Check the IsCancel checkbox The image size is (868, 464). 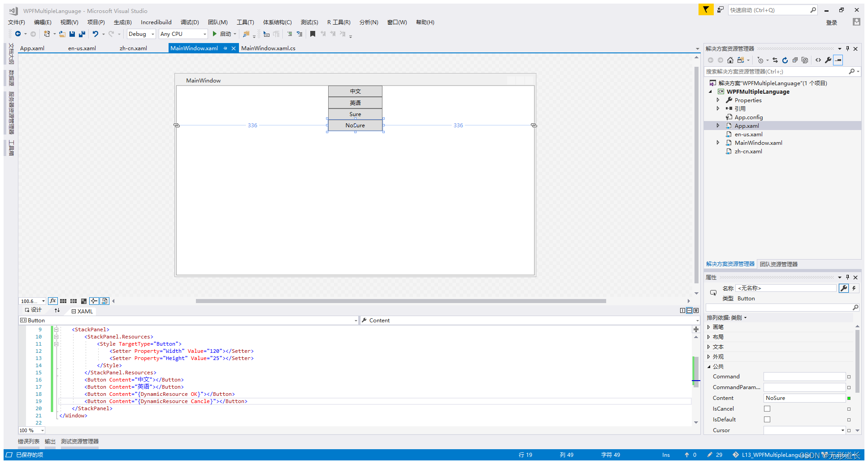(767, 409)
